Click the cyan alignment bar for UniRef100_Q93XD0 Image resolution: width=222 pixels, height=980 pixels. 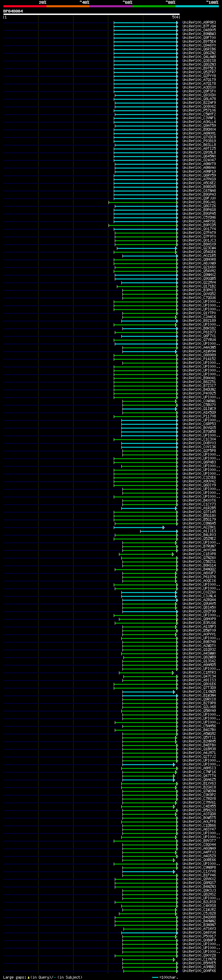coord(146,95)
